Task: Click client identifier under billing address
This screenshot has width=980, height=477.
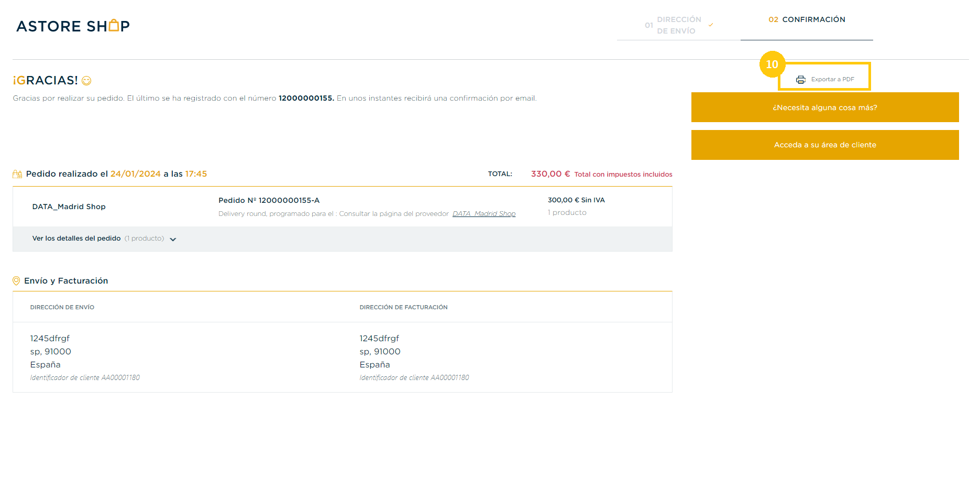Action: click(414, 377)
